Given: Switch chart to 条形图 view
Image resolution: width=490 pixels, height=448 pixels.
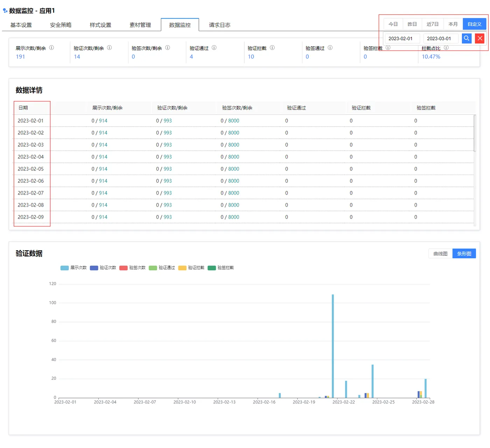Looking at the screenshot, I should point(464,254).
